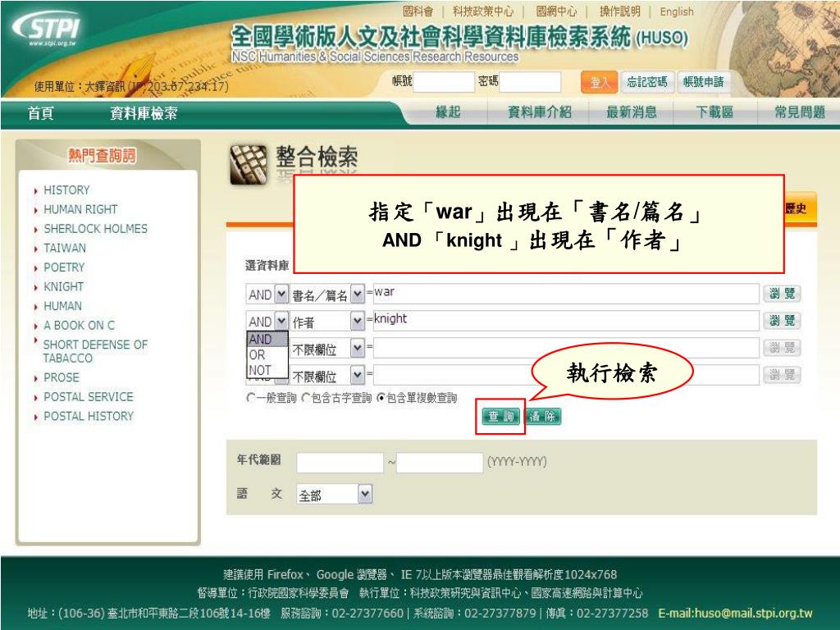Click the PROSE popular query
Viewport: 840px width, 630px height.
[61, 377]
